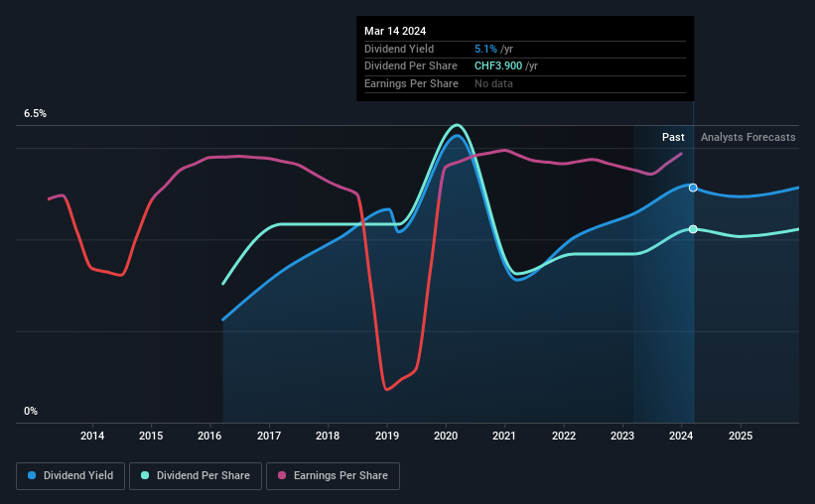Click the No data value in tooltip
Image resolution: width=815 pixels, height=504 pixels.
click(493, 83)
